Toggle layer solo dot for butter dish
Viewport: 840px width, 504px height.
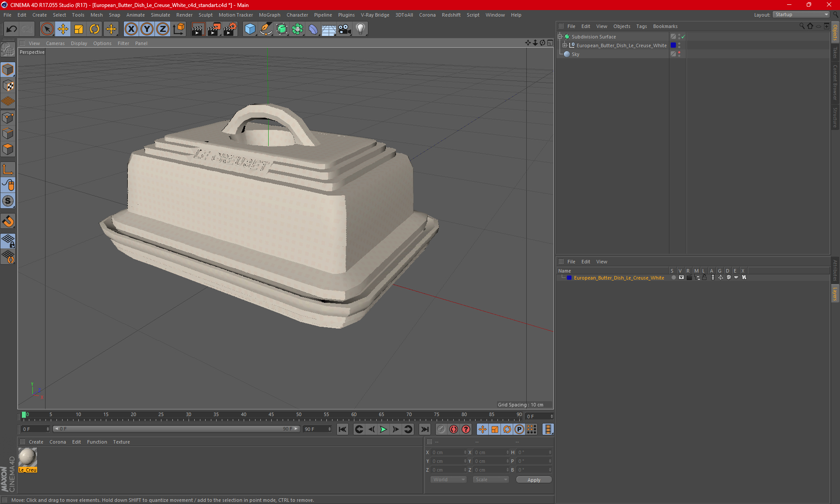tap(673, 277)
